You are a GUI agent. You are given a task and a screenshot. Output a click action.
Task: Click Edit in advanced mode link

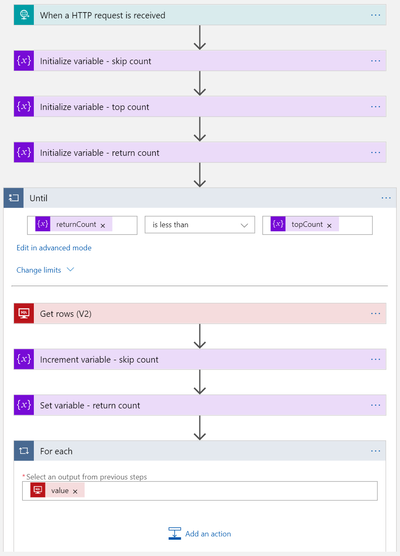[x=54, y=248]
